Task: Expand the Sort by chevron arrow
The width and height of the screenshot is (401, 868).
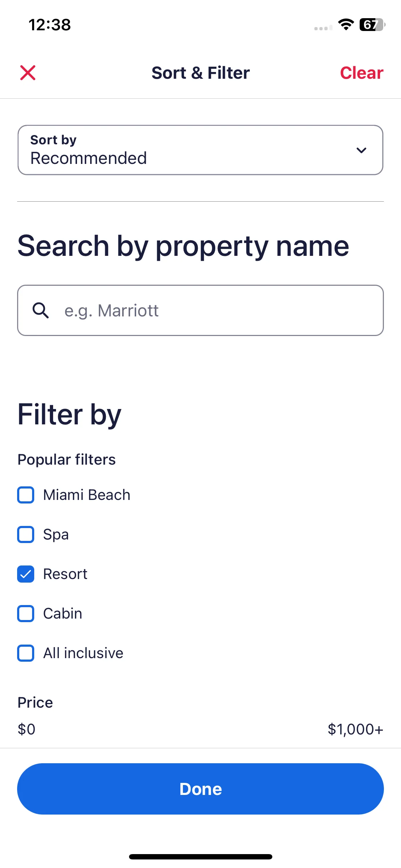Action: pos(361,150)
